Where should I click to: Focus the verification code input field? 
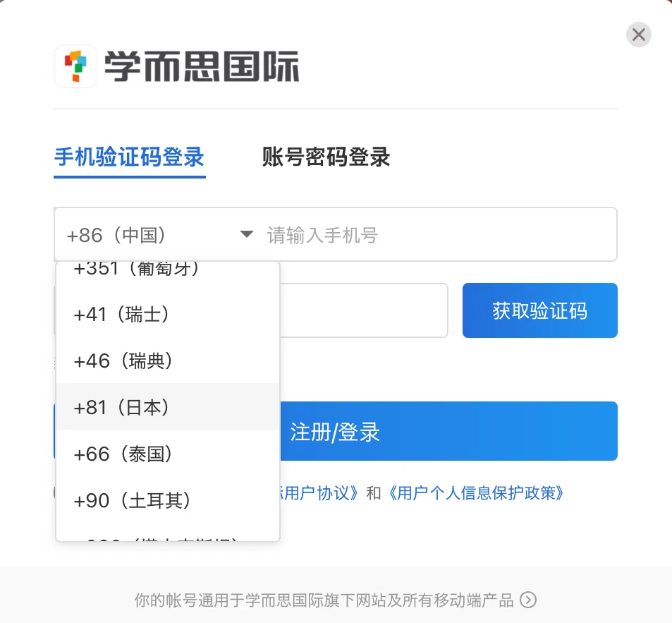(364, 310)
